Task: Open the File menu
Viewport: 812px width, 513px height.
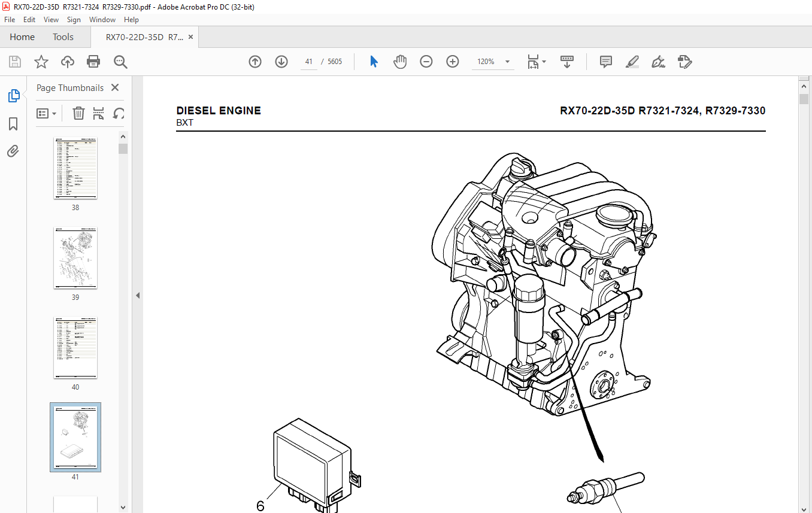Action: 10,20
